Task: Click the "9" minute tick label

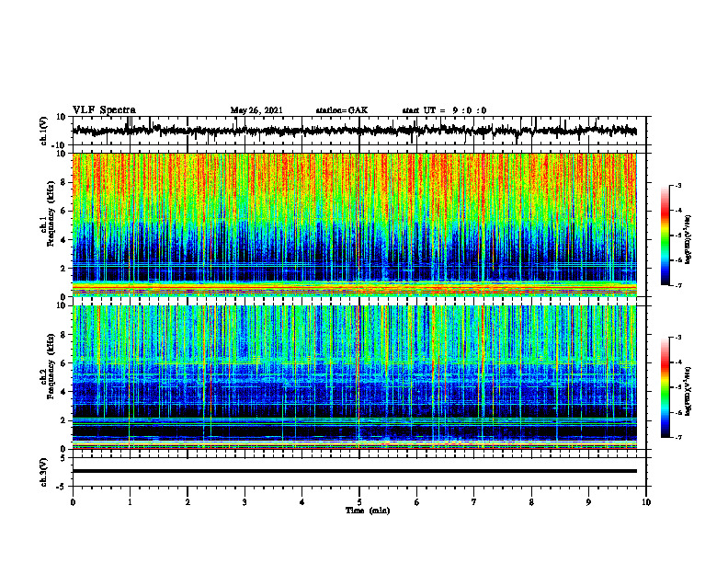Action: (588, 502)
